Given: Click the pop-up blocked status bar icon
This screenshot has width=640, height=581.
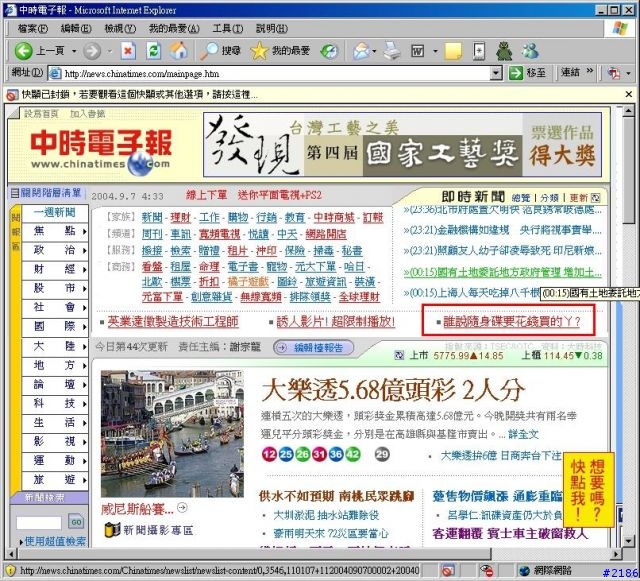Looking at the screenshot, I should (448, 570).
